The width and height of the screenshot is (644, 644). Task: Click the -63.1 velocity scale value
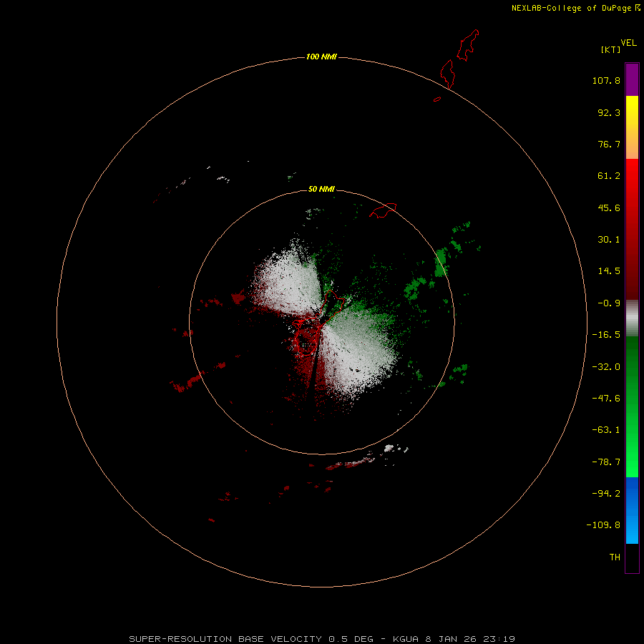pos(606,430)
